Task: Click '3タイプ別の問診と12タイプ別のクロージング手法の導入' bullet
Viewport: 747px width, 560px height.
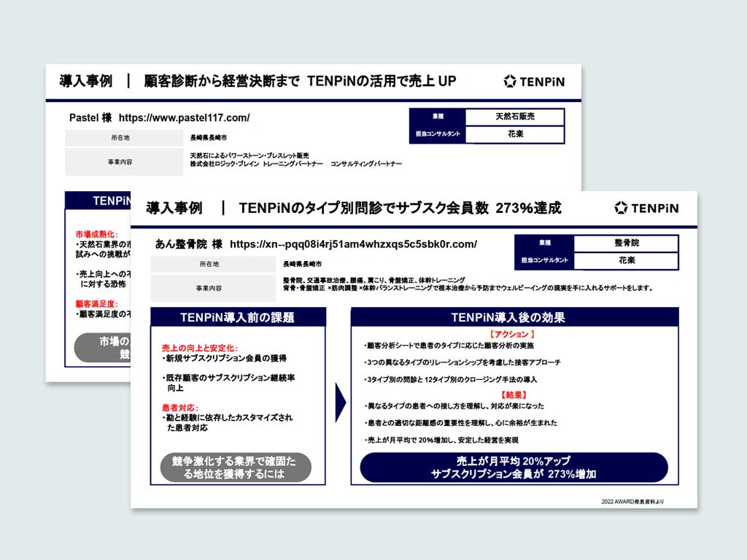Action: [450, 379]
